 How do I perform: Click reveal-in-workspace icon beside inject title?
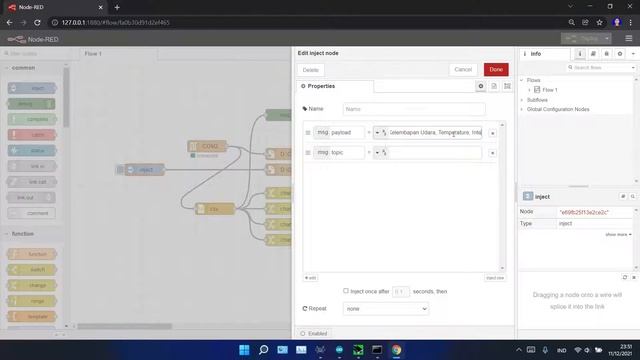[623, 196]
